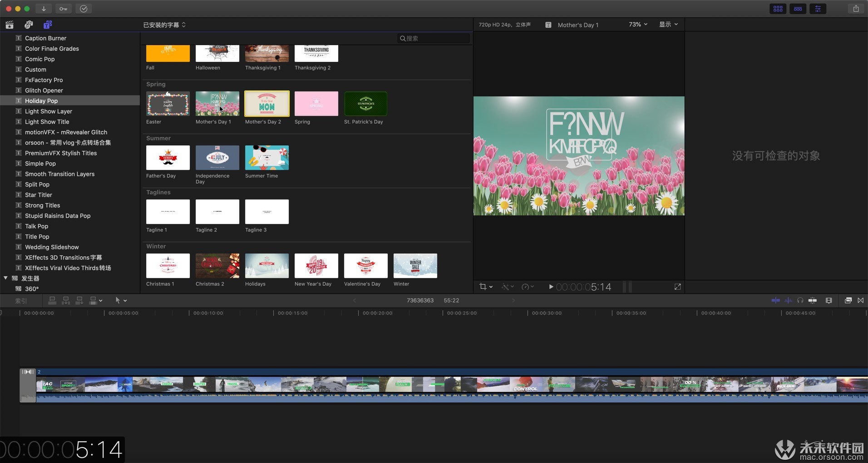Select the Valentine's Day thumbnail
Image resolution: width=868 pixels, height=463 pixels.
366,266
